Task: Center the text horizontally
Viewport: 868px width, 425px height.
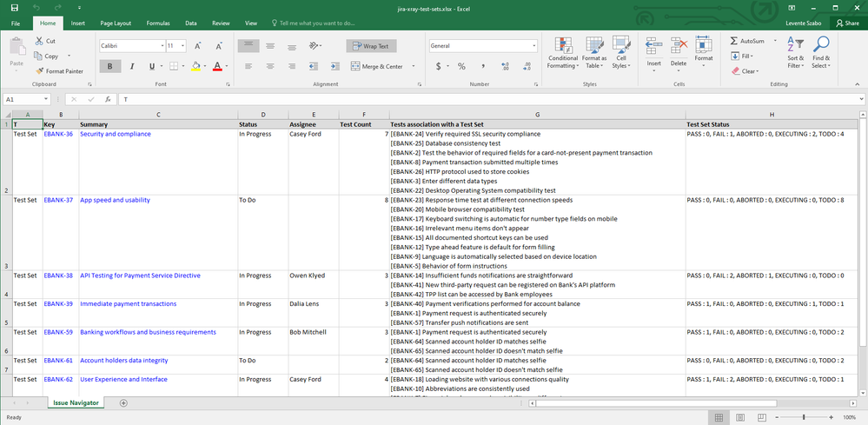Action: click(x=270, y=66)
